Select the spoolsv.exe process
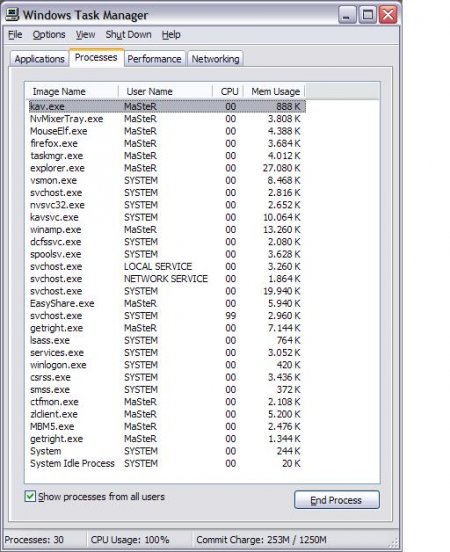This screenshot has width=450, height=552. click(x=167, y=254)
